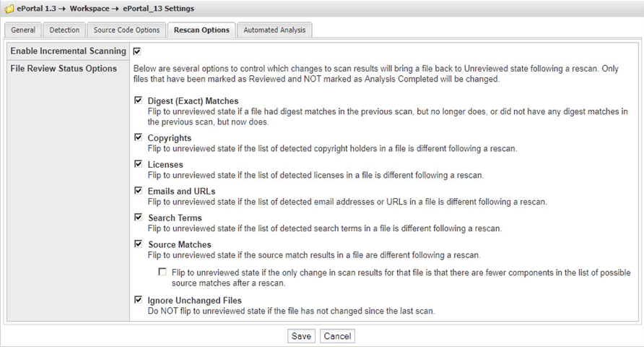Open the Detection tab
Screen dimensions: 644x347
tap(64, 30)
